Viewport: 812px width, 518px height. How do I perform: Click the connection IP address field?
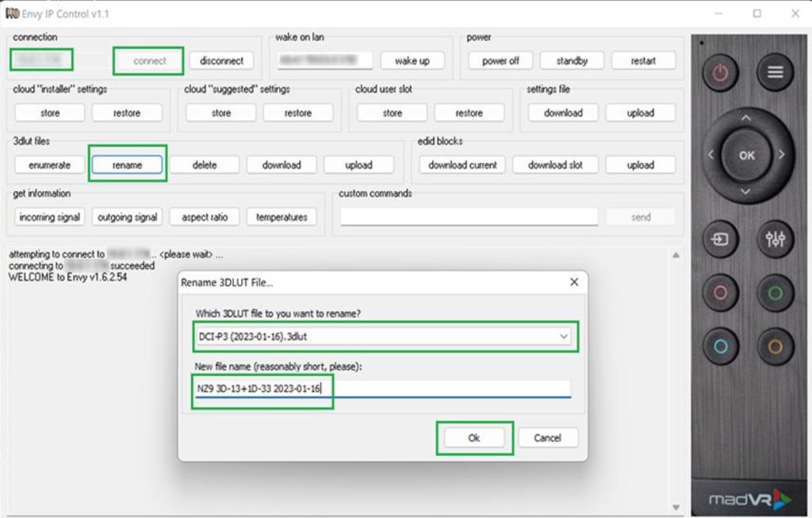click(41, 60)
